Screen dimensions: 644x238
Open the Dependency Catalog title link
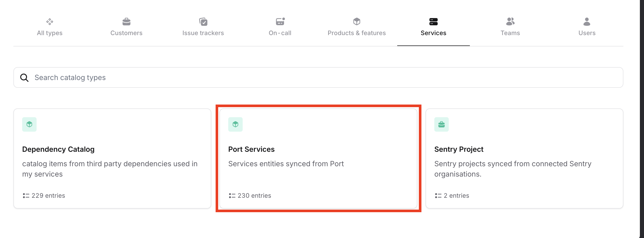(58, 149)
